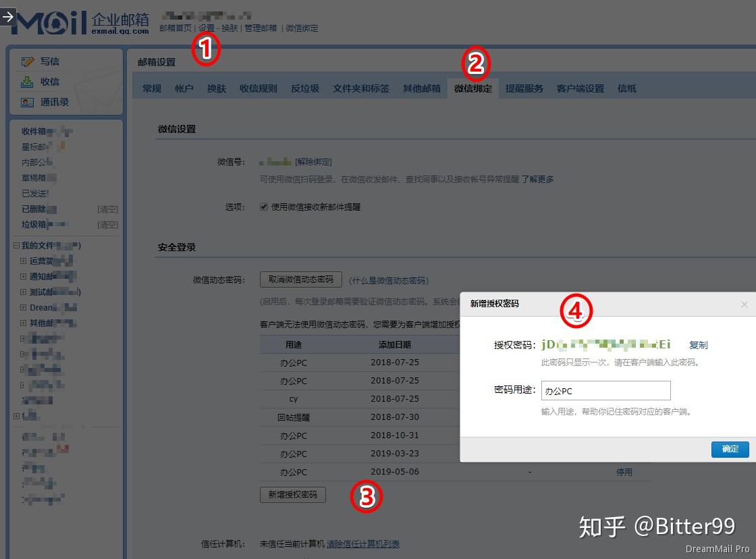Click the arrow icon at screen top-left

[x=7, y=18]
